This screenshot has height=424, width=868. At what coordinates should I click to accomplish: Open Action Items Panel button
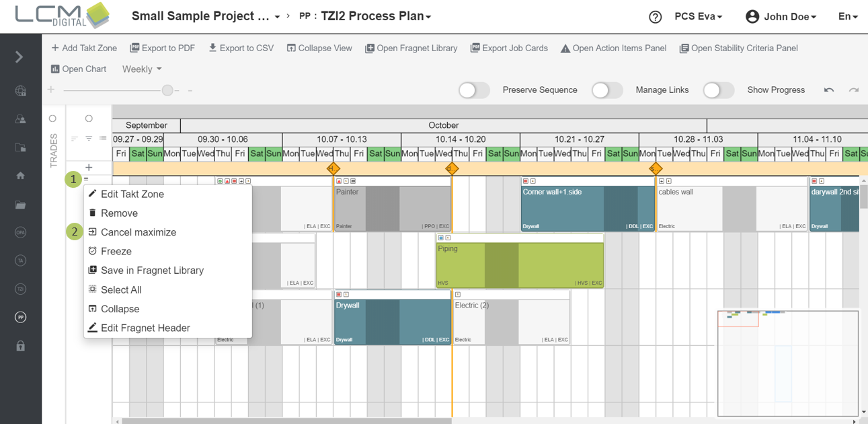[613, 48]
